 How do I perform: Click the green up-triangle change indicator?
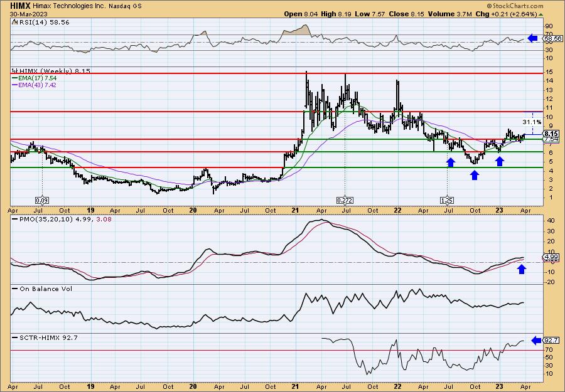(541, 14)
